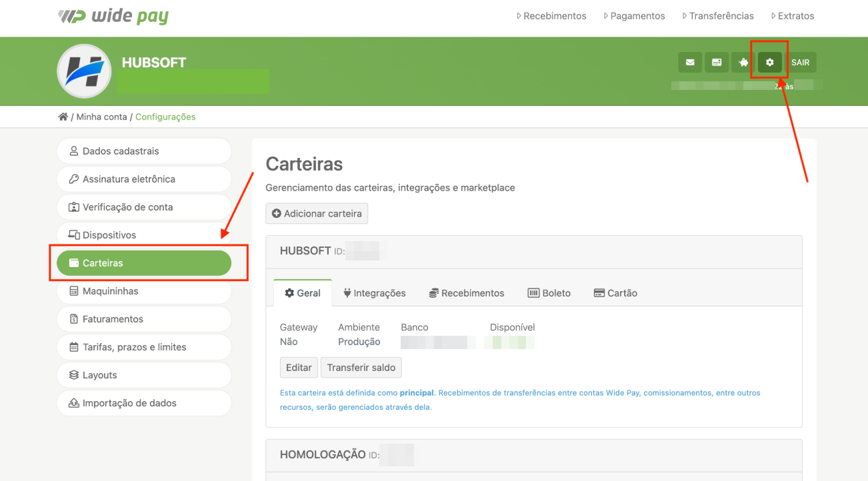Open the Extratos top menu
Image resolution: width=868 pixels, height=481 pixels.
coord(793,16)
